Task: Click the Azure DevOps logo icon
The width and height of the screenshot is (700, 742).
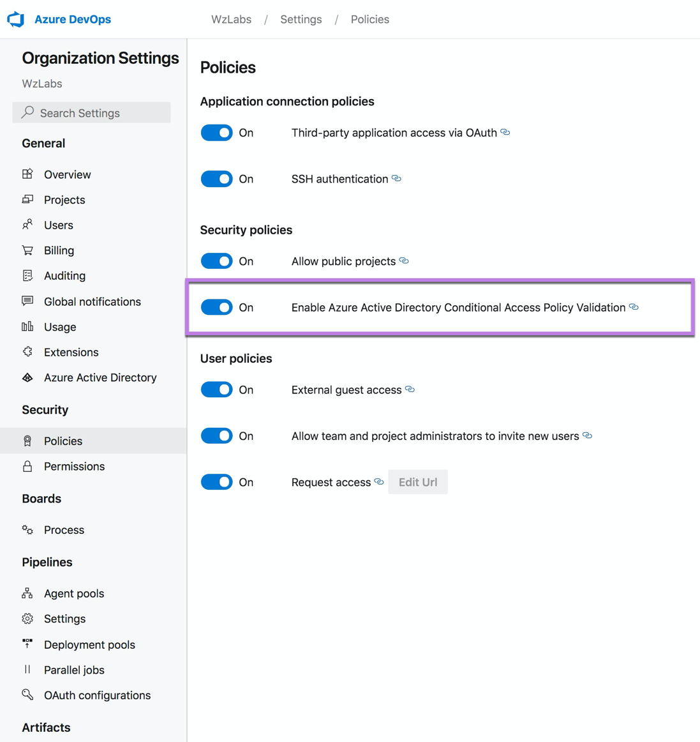Action: [x=15, y=19]
